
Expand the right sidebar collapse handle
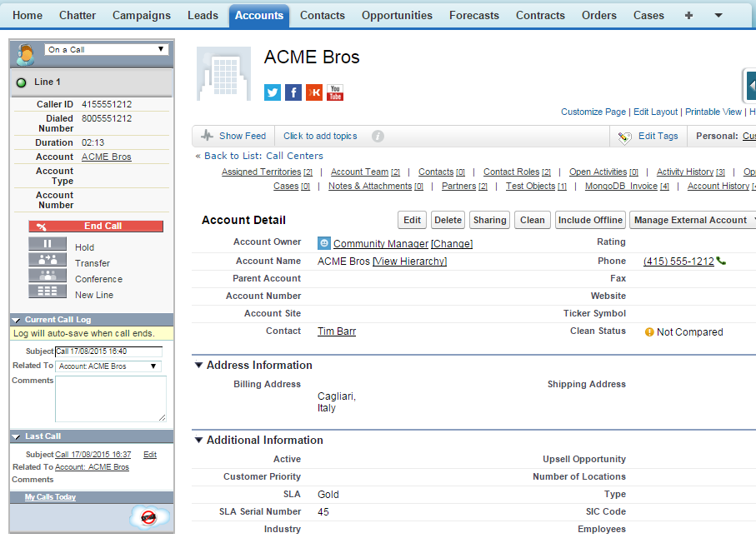(x=750, y=86)
